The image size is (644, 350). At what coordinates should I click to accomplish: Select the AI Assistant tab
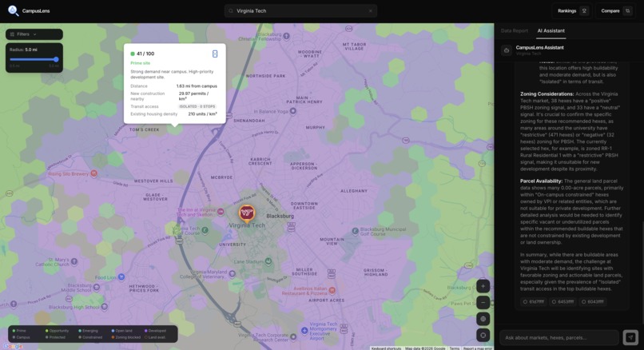551,31
